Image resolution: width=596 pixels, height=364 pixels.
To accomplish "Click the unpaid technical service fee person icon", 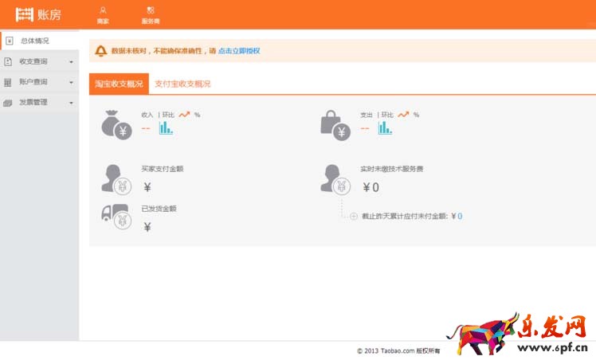I will (x=335, y=178).
